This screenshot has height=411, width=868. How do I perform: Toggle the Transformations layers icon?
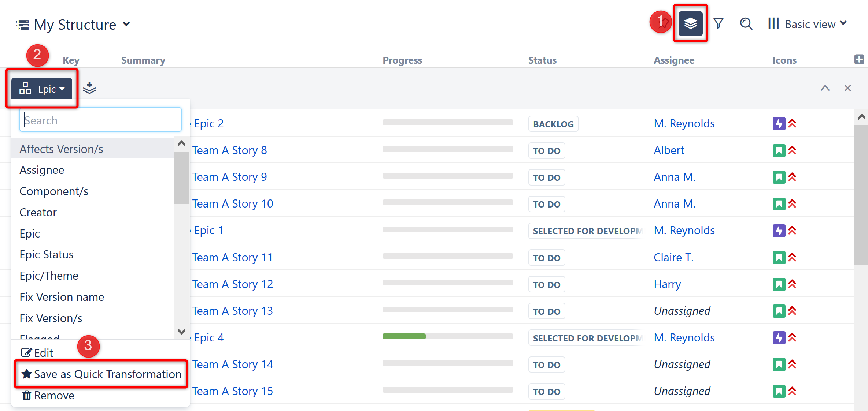click(x=690, y=24)
